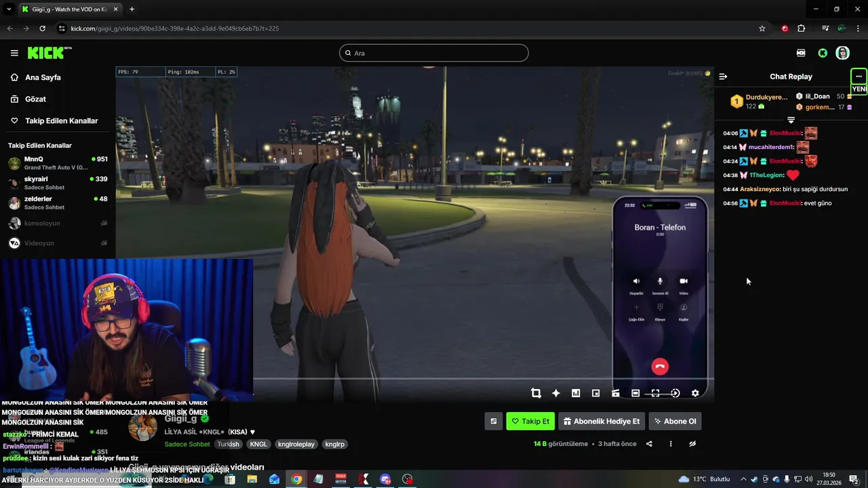Toggle fullscreen in the video player
This screenshot has height=488, width=868.
(x=655, y=393)
